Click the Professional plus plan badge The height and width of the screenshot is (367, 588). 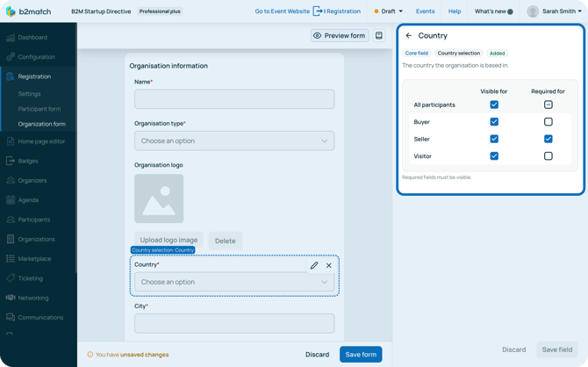[160, 11]
